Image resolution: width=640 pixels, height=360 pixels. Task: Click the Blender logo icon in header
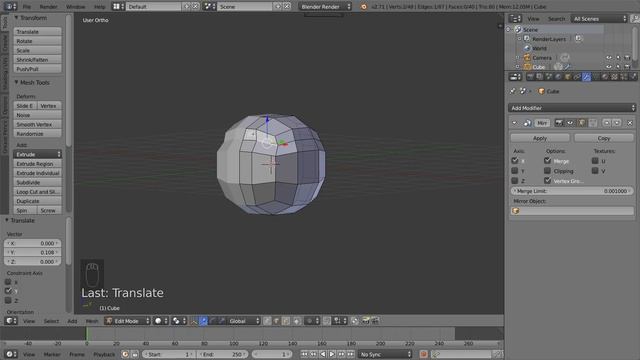363,7
